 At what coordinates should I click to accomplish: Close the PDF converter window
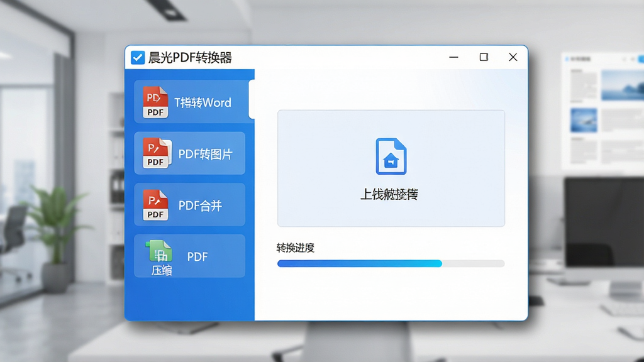[513, 57]
